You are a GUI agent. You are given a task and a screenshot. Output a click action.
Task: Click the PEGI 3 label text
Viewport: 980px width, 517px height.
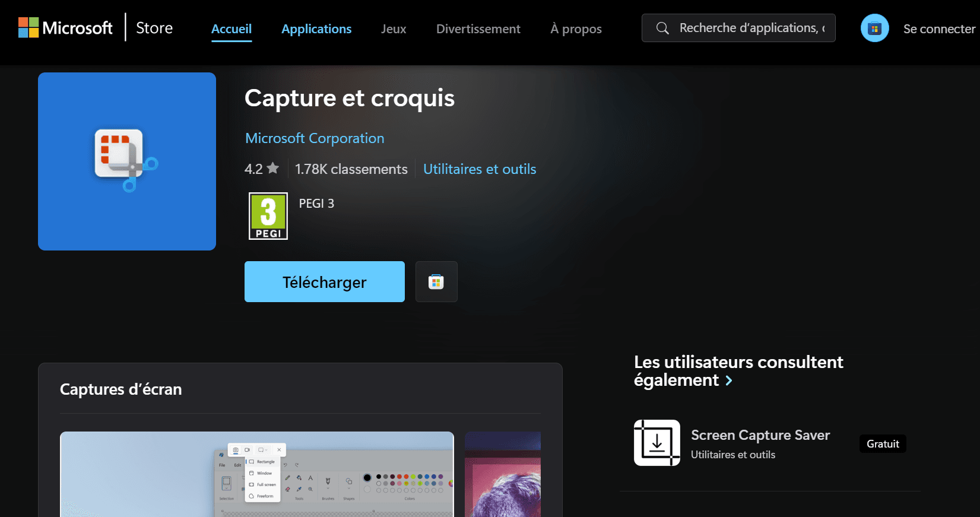pyautogui.click(x=316, y=204)
